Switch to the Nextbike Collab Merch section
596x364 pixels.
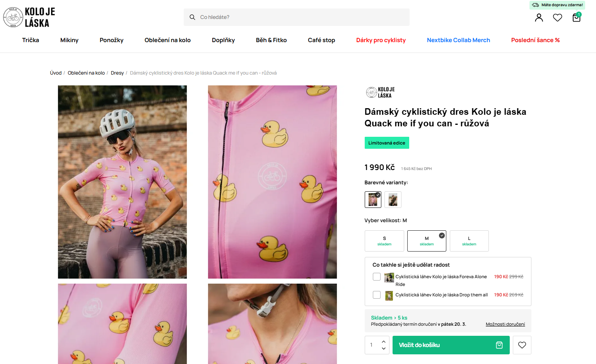coord(458,40)
